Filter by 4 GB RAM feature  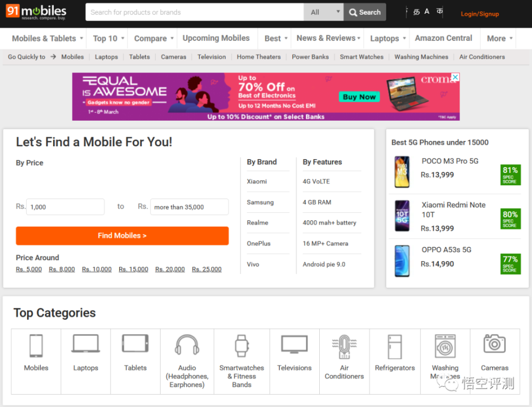(x=317, y=202)
